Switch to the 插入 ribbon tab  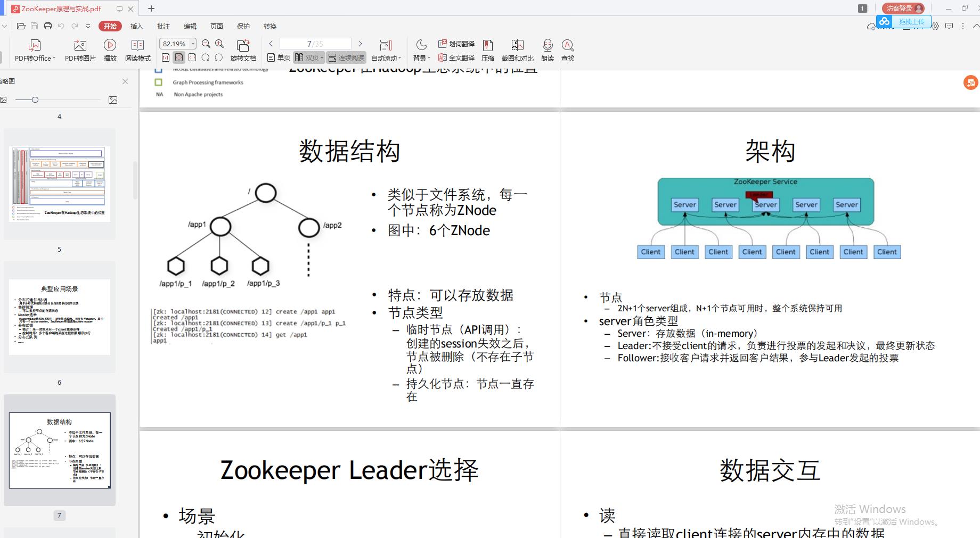click(136, 26)
